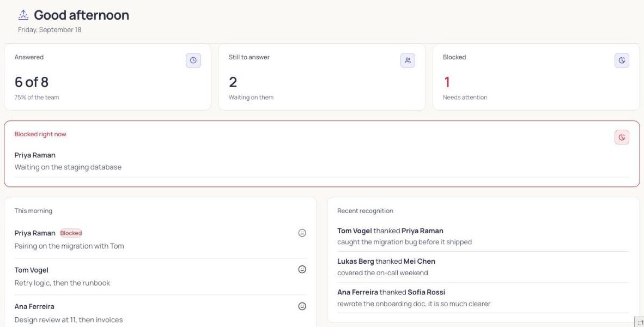Click the sunrise icon beside Good afternoon
Image resolution: width=644 pixels, height=327 pixels.
click(23, 15)
